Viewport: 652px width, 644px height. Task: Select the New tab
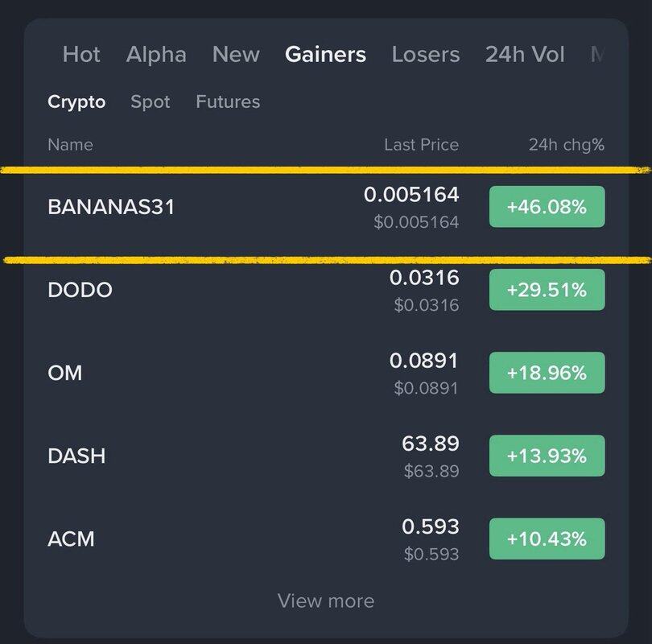[236, 55]
